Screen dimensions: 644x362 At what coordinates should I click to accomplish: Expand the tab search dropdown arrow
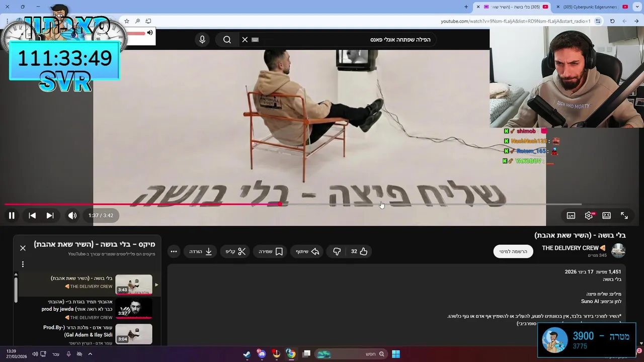tap(638, 7)
